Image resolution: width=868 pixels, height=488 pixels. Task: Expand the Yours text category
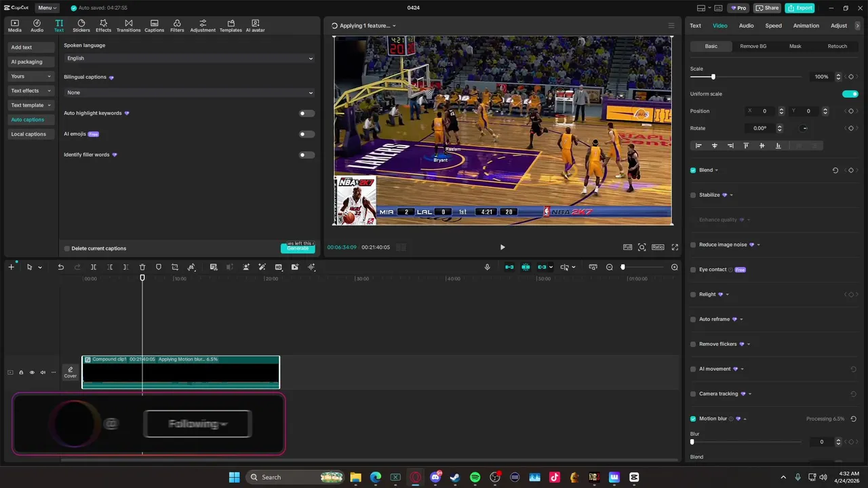pos(31,77)
